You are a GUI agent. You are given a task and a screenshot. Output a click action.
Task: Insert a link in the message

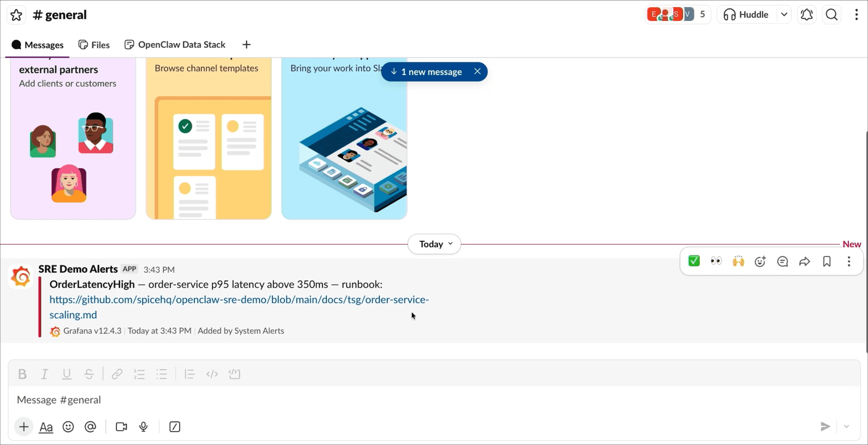click(x=117, y=374)
